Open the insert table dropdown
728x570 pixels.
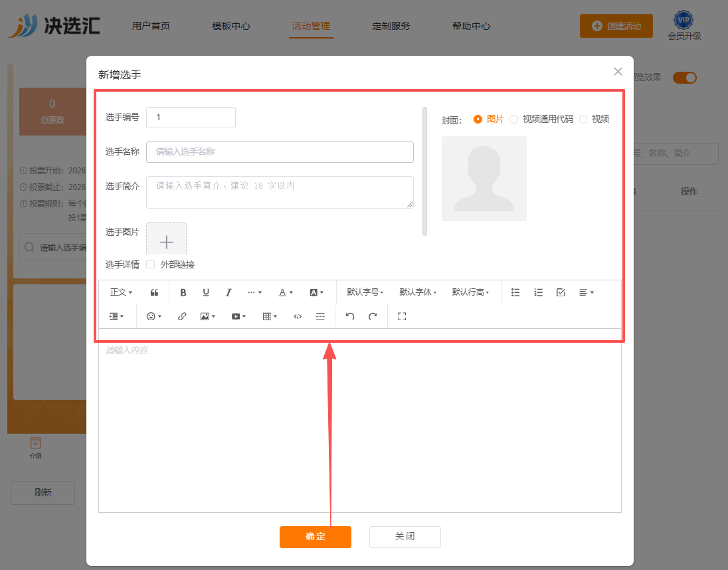270,317
